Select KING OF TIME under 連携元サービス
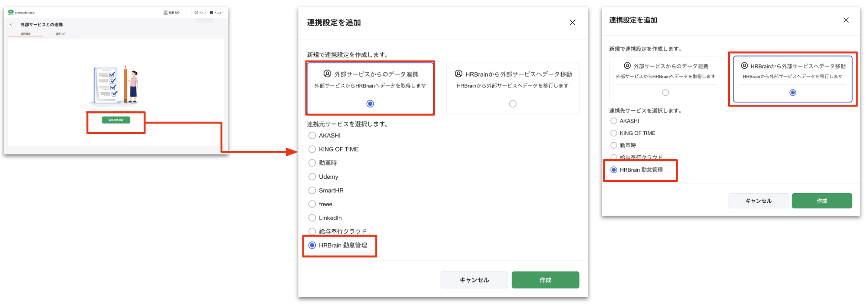868x308 pixels. point(312,149)
